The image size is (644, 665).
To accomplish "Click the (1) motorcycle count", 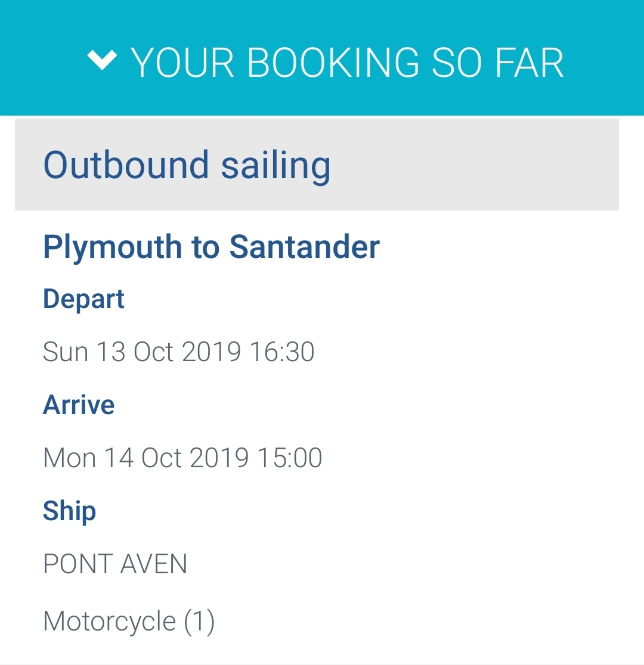I will (199, 622).
